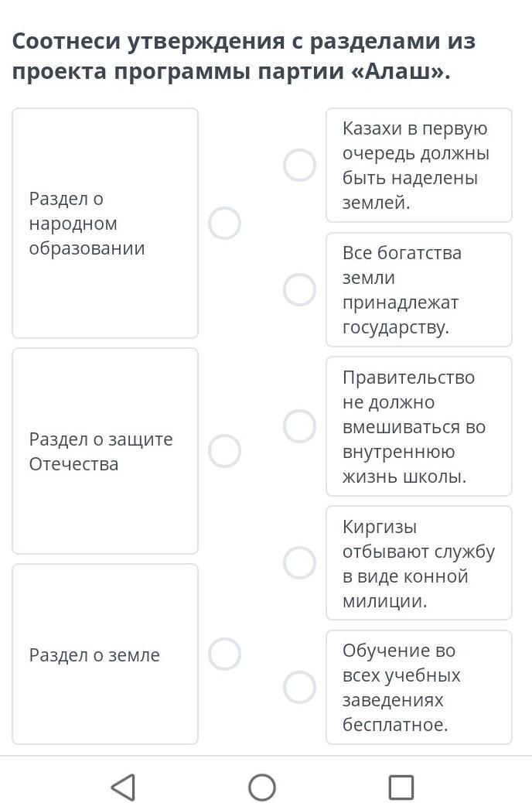Select radio for 'Киргизы отбывают службу' statement

[299, 563]
